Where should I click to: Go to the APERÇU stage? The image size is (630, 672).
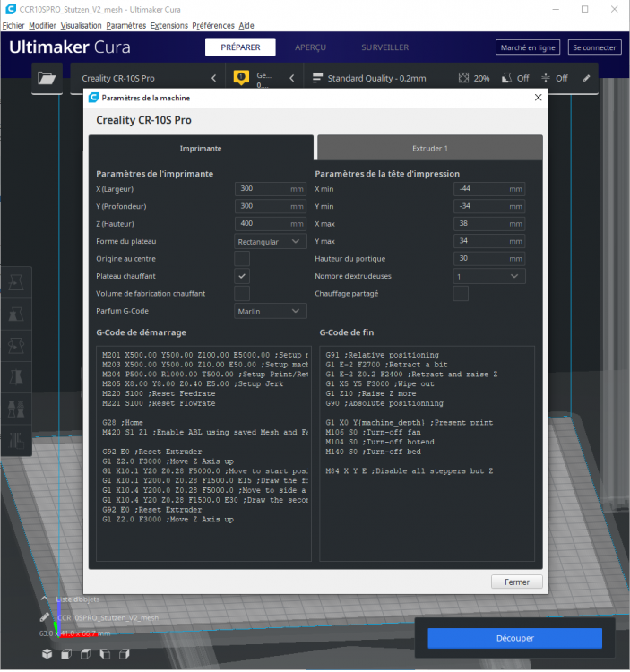pos(310,47)
